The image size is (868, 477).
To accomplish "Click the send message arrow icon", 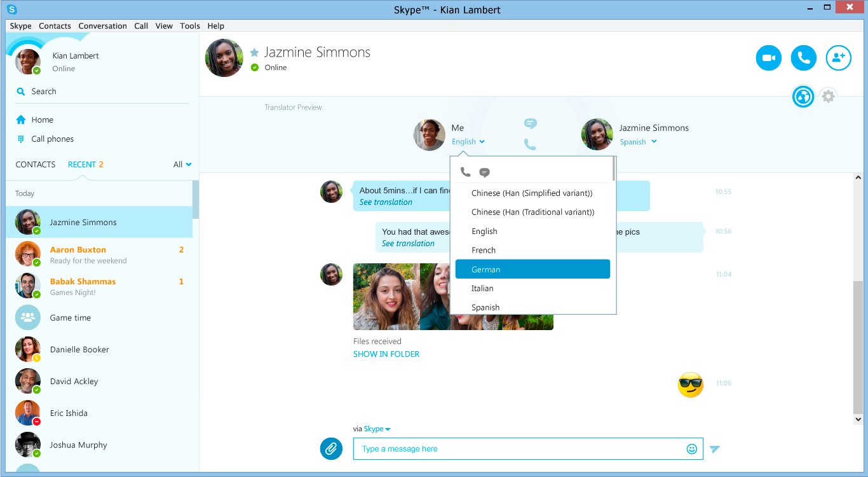I will 715,449.
